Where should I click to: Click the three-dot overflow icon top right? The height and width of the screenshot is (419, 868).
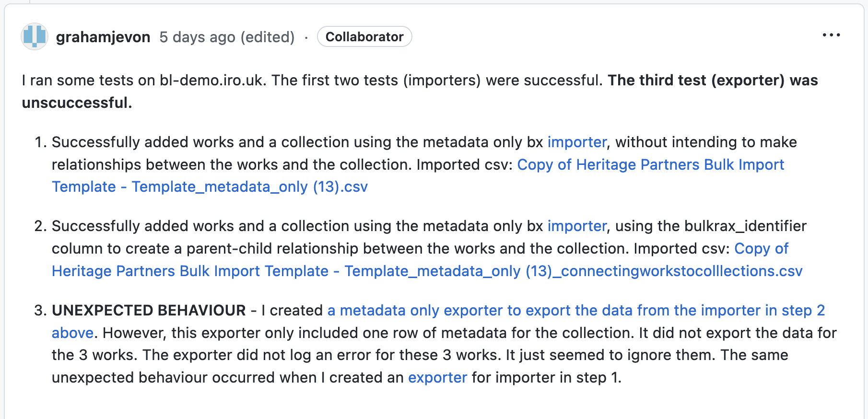[x=832, y=35]
